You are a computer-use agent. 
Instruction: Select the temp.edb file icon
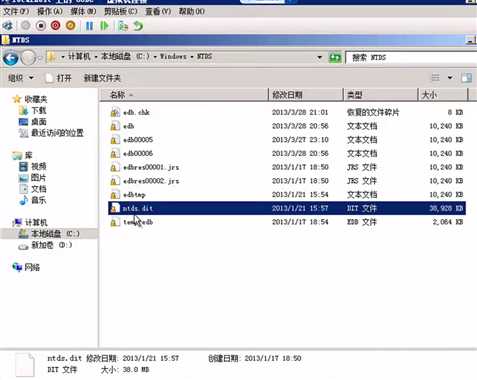tap(115, 222)
